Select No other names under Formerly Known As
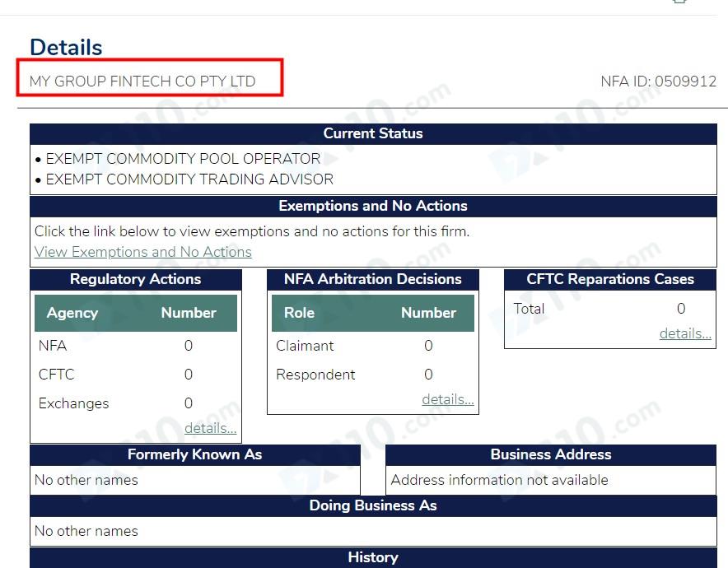 click(x=86, y=480)
